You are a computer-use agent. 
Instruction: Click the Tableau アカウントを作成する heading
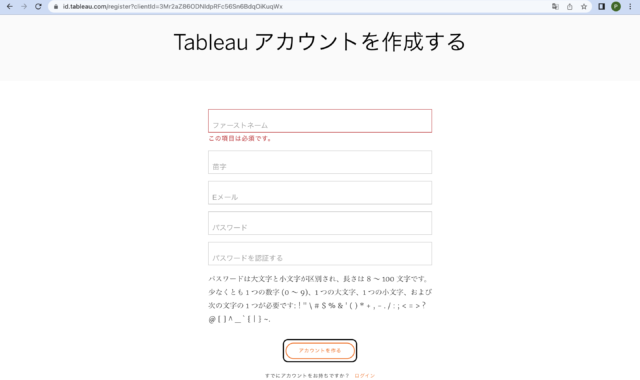[320, 42]
